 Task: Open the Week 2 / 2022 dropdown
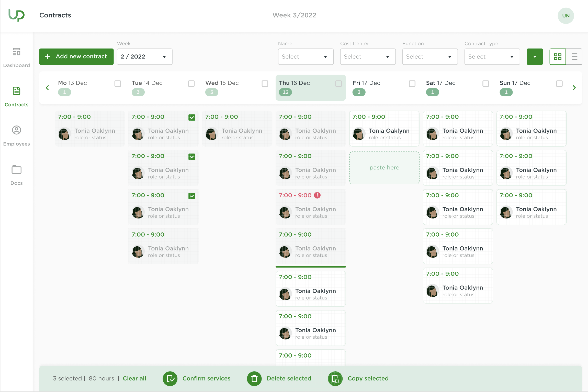145,57
